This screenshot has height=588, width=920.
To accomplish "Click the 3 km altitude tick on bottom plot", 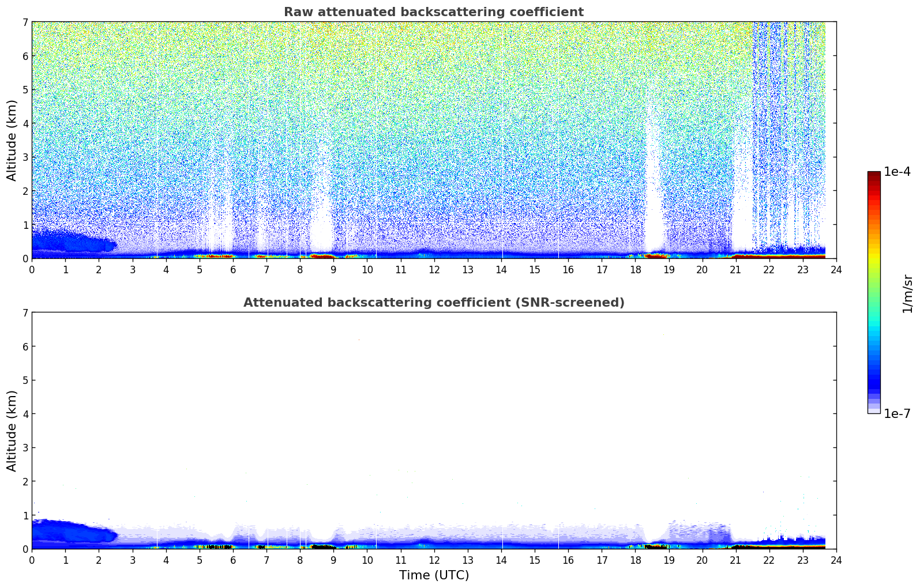I will (x=25, y=447).
